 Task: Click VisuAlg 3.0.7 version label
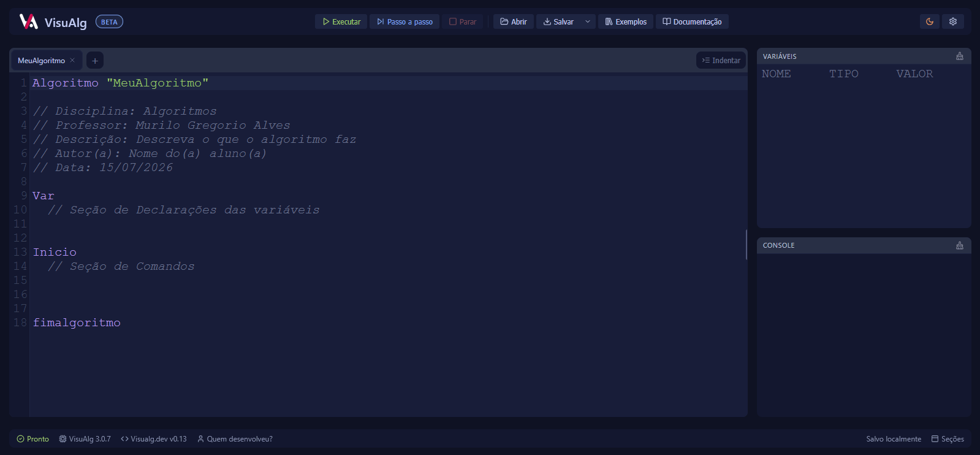[85, 439]
